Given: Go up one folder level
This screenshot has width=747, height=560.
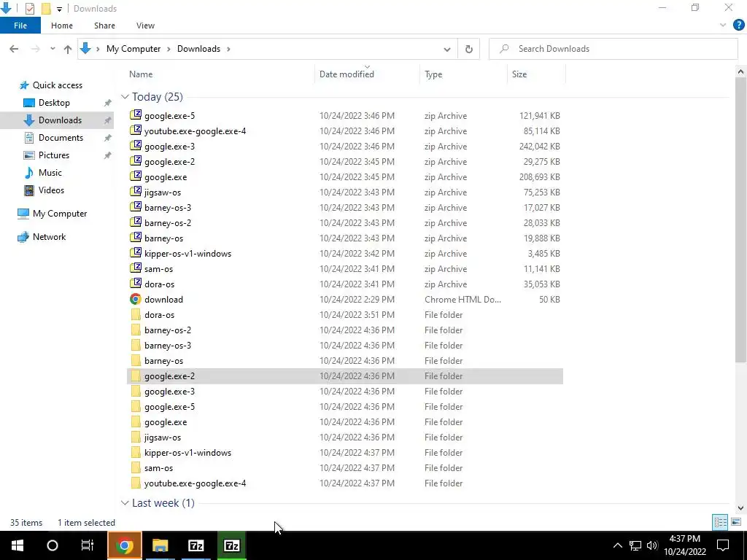Looking at the screenshot, I should click(68, 49).
